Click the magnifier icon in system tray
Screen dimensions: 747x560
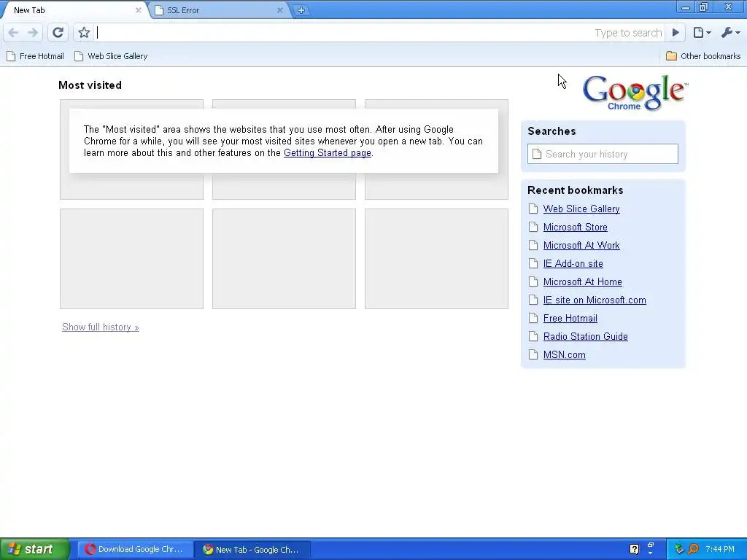point(693,549)
